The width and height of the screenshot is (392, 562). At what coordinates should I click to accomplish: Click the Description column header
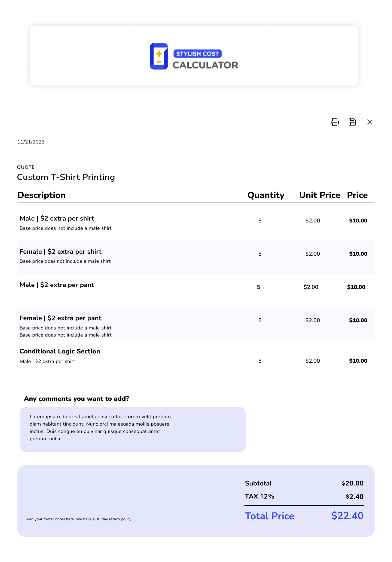click(x=42, y=195)
